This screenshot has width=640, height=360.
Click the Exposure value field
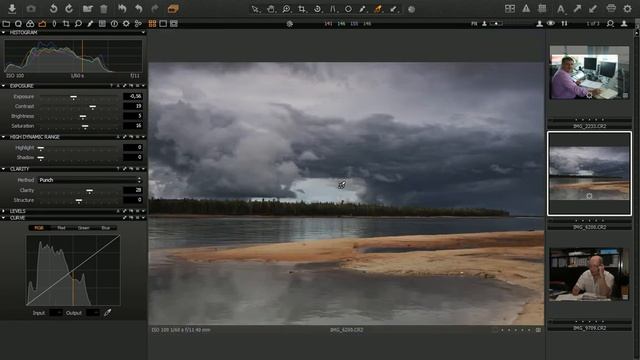(x=133, y=96)
